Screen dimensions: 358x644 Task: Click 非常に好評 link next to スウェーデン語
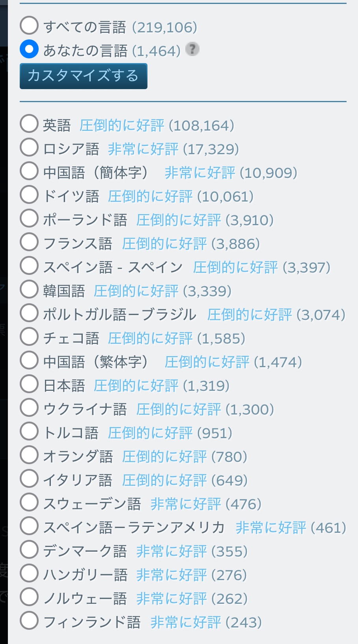tap(186, 504)
